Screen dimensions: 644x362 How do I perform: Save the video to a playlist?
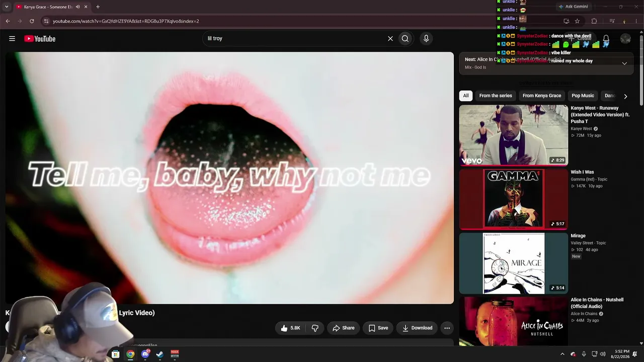pyautogui.click(x=378, y=328)
